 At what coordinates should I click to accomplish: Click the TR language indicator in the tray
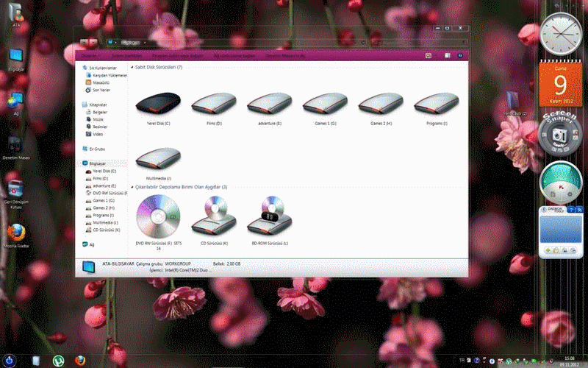(x=462, y=361)
